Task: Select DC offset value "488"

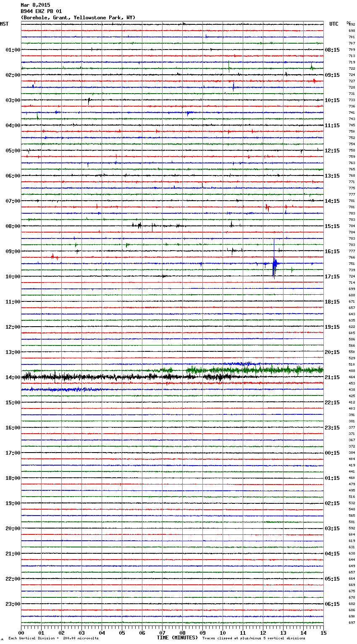Action: click(x=352, y=371)
